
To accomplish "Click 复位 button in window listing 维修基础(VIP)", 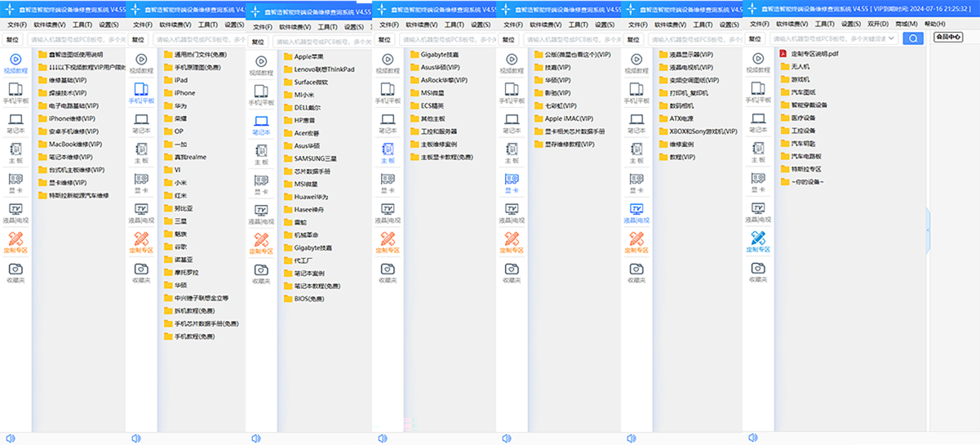I will 12,39.
